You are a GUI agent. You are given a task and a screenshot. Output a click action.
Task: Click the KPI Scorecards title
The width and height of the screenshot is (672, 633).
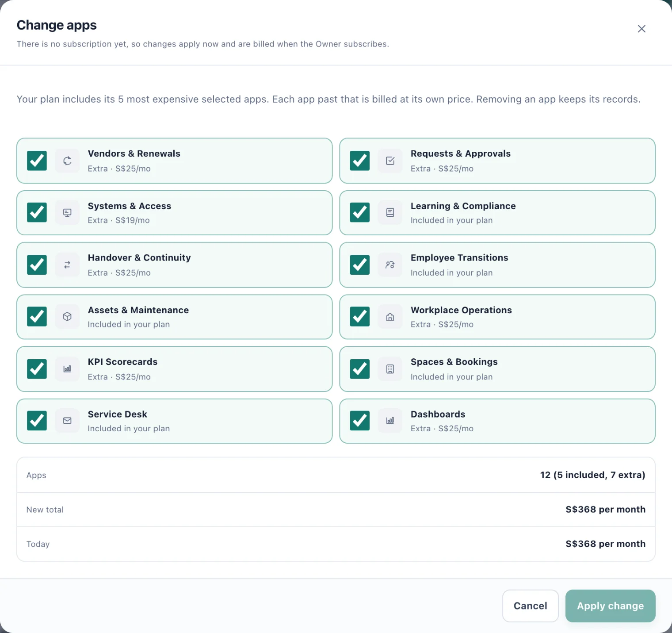[x=122, y=362]
